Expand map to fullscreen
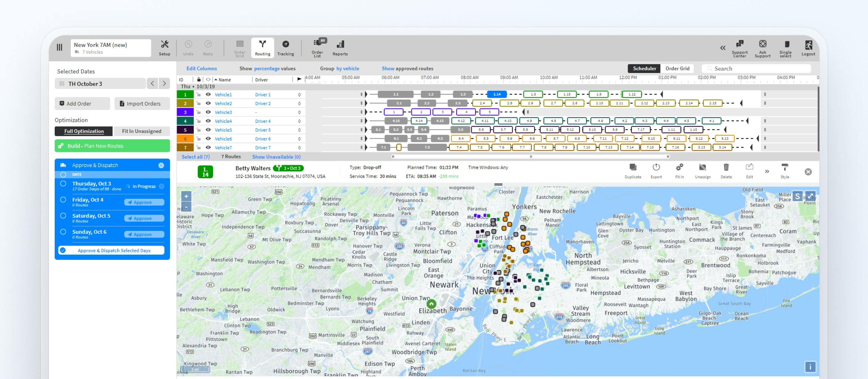The height and width of the screenshot is (379, 868). point(810,196)
